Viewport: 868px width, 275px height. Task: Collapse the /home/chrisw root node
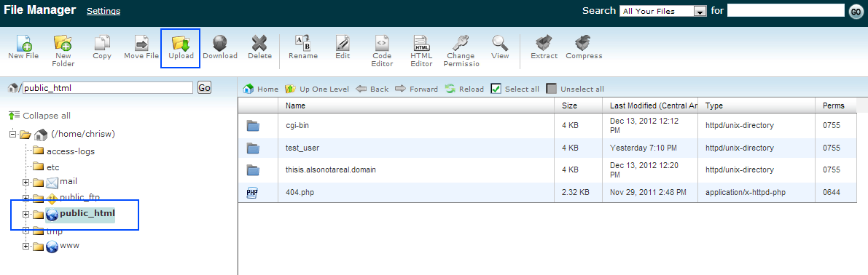[12, 134]
